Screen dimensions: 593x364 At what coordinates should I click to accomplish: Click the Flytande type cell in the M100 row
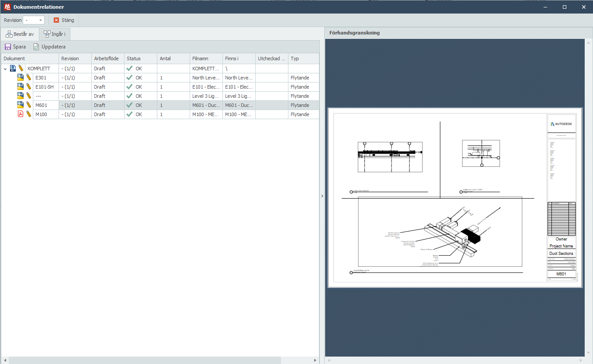tap(304, 114)
